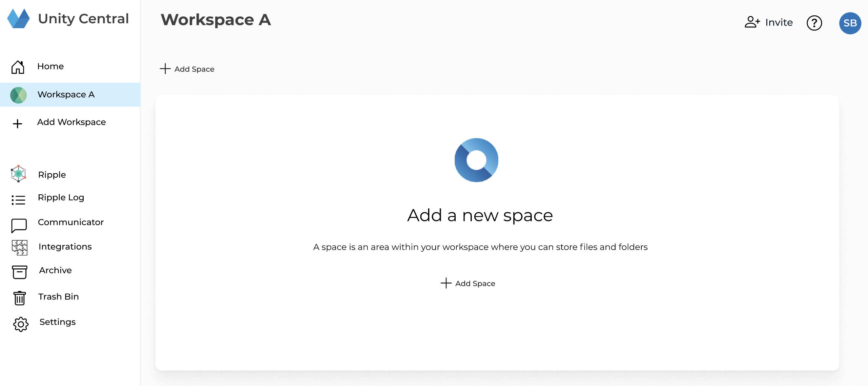This screenshot has height=386, width=868.
Task: Click Add Workspace
Action: pos(71,122)
